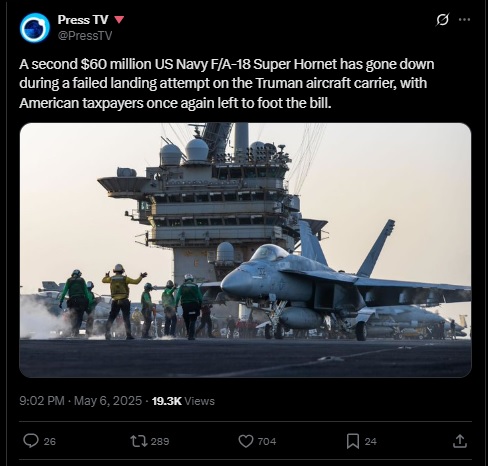Click the bookmark count 24
This screenshot has width=488, height=466.
(371, 441)
